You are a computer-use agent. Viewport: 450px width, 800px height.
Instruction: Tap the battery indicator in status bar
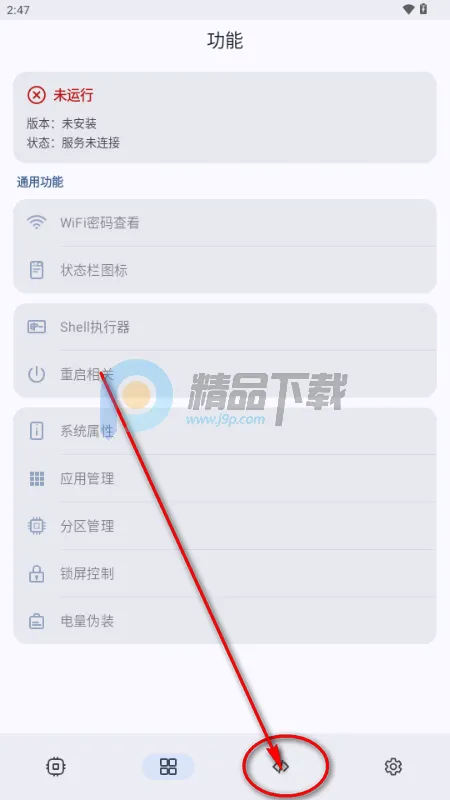tap(423, 9)
